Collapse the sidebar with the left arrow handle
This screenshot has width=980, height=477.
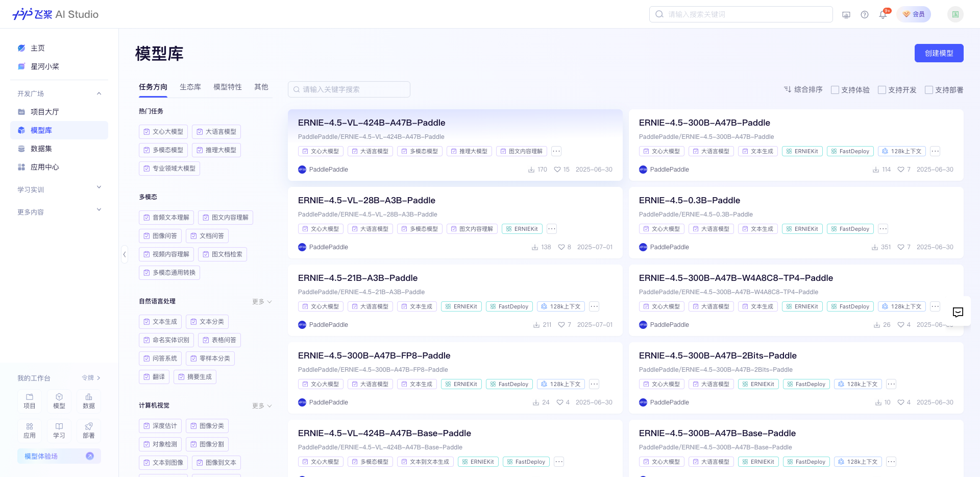124,254
